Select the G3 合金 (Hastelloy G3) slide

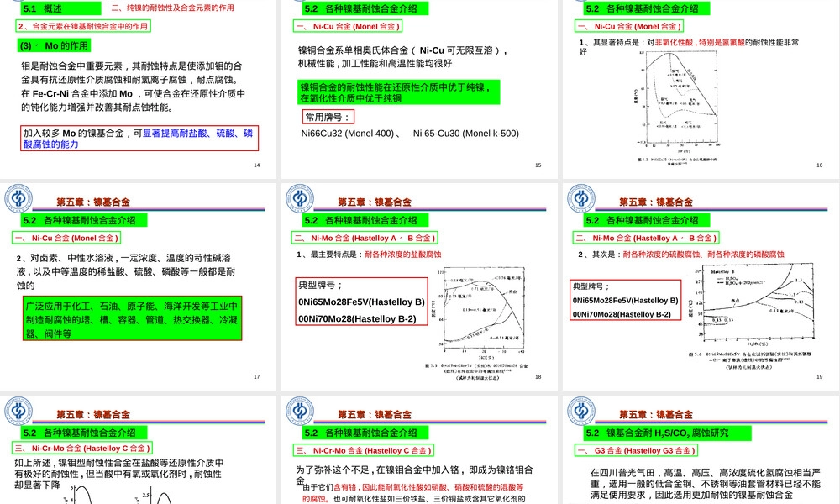pos(701,450)
